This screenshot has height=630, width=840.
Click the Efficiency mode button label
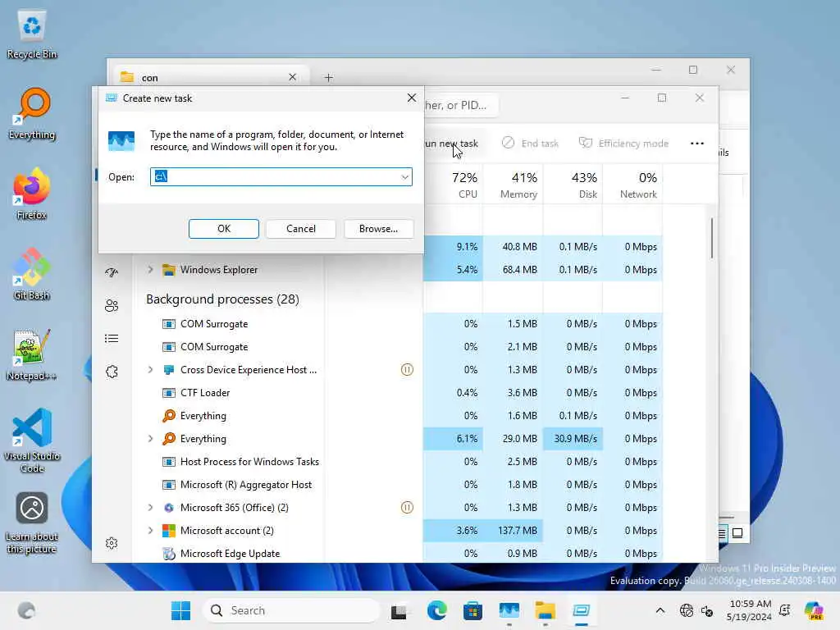633,144
